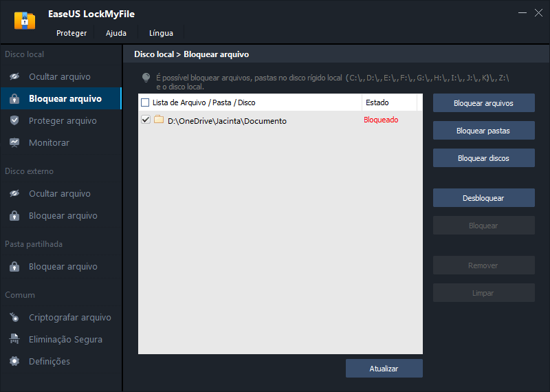Open the Monitorar section

(x=61, y=142)
